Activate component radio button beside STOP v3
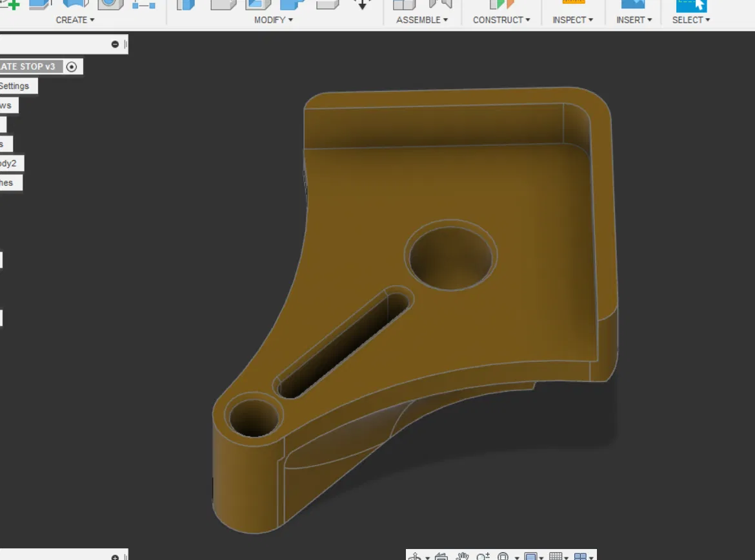The image size is (755, 560). pos(71,67)
